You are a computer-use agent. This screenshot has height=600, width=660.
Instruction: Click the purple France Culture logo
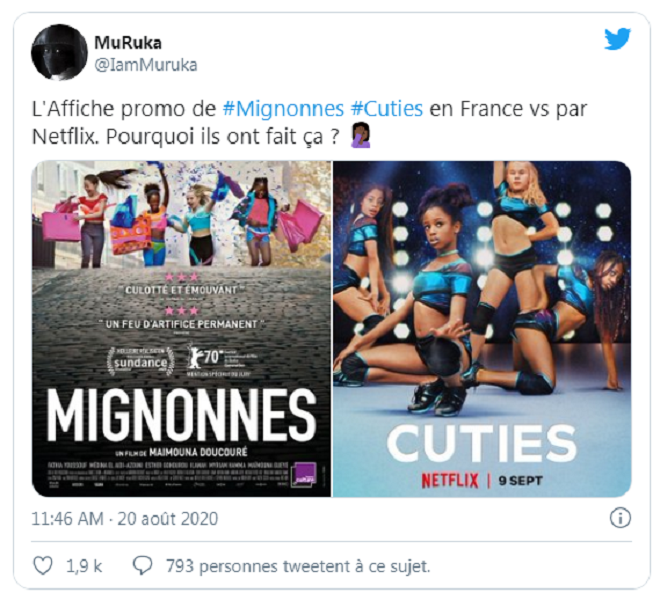(x=304, y=475)
